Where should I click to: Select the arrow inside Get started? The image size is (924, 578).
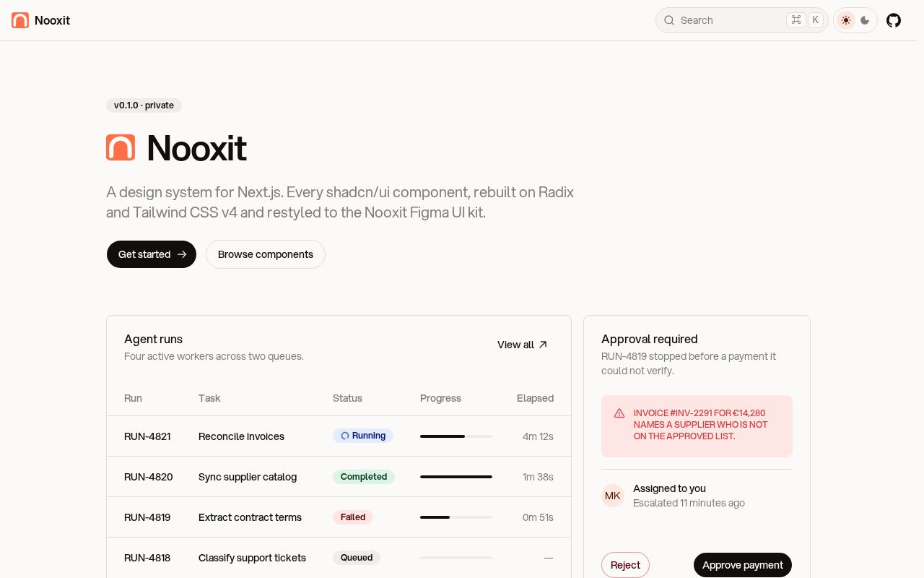click(x=182, y=254)
